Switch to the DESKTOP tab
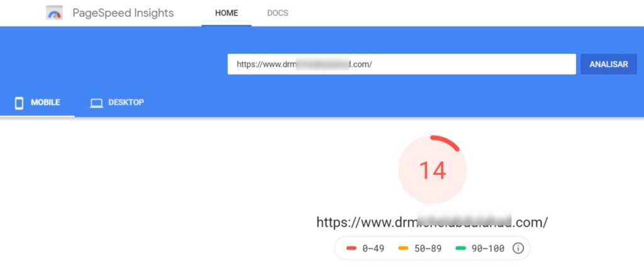Screen dimensions: 644x268 117,103
